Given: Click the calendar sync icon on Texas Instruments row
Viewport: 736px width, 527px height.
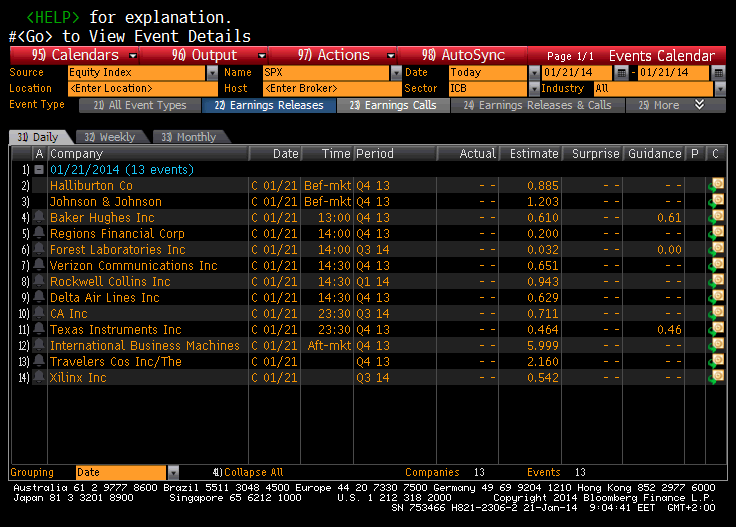Looking at the screenshot, I should point(716,328).
